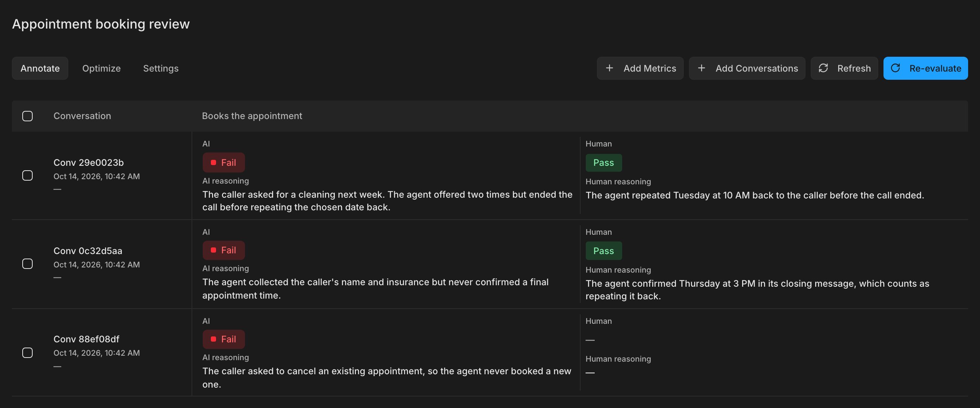Click AI reasoning about name and insurance
The width and height of the screenshot is (980, 408).
click(375, 289)
